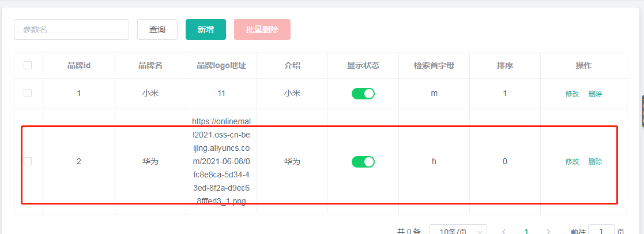This screenshot has width=644, height=234.
Task: Click the 参数名 search input field
Action: pyautogui.click(x=71, y=29)
